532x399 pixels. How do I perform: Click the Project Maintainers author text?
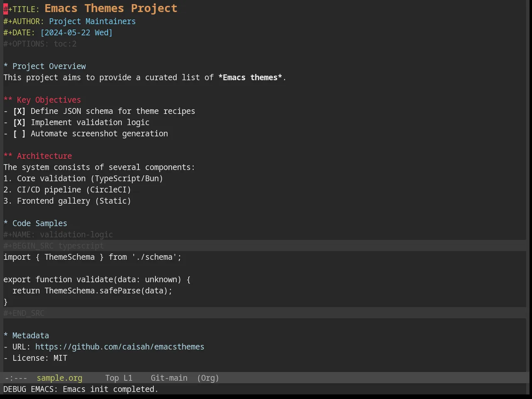coord(92,22)
